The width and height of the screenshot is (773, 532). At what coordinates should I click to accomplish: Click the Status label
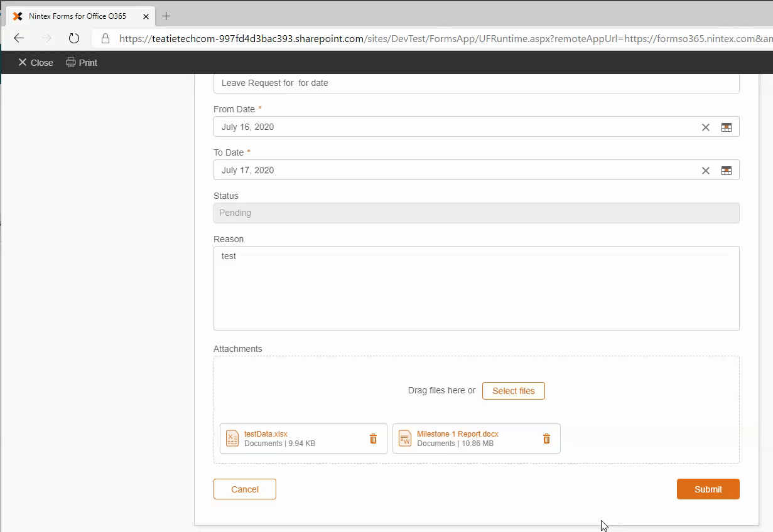click(x=226, y=196)
